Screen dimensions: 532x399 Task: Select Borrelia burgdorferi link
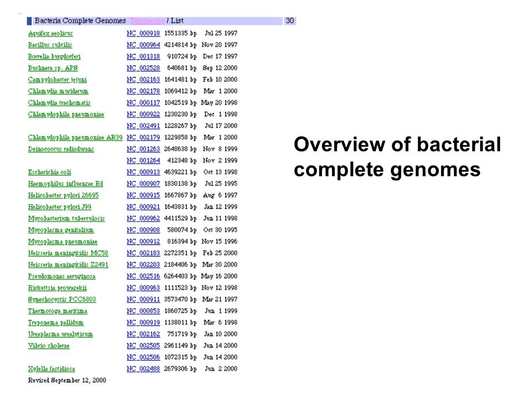pos(54,57)
